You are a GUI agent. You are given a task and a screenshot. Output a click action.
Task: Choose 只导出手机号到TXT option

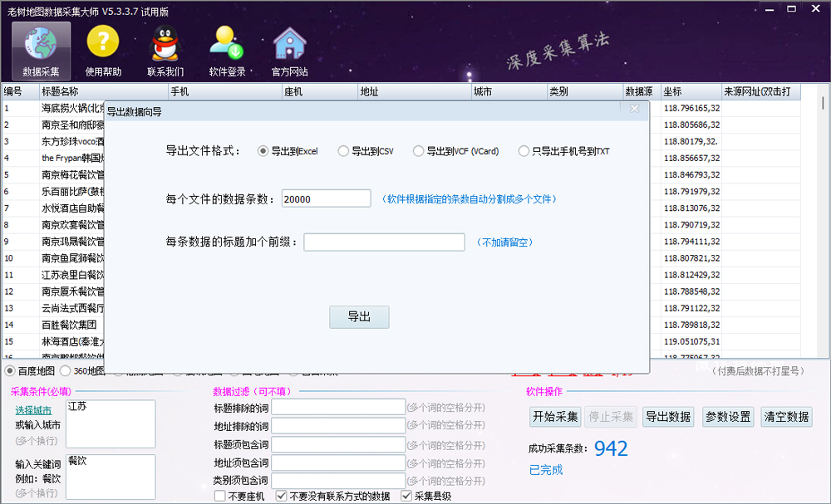(x=524, y=151)
